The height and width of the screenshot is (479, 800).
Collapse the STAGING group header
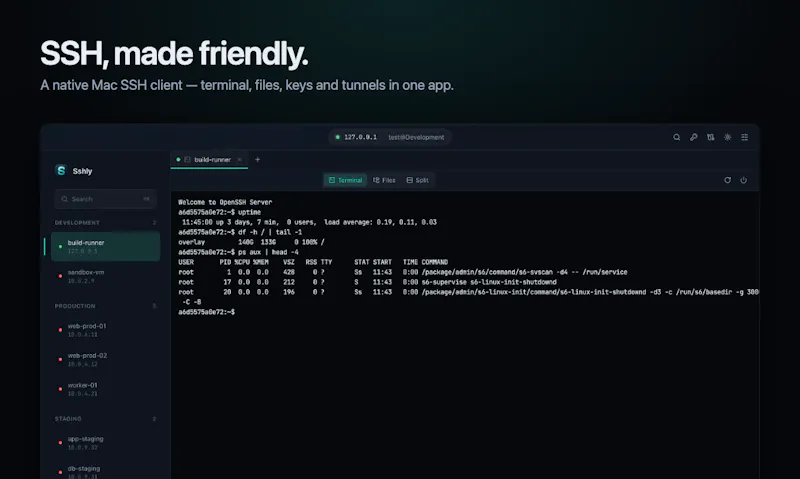105,419
